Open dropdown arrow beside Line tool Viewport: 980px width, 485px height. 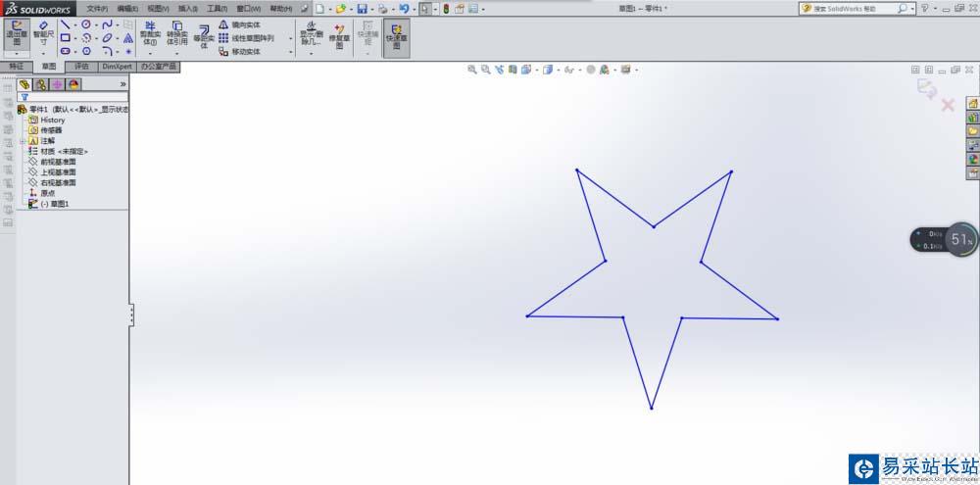click(75, 25)
